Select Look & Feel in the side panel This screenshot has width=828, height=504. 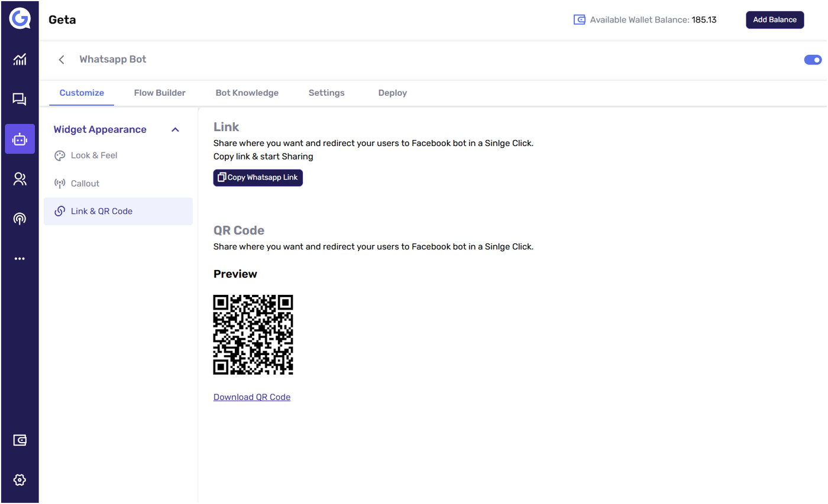pos(94,155)
